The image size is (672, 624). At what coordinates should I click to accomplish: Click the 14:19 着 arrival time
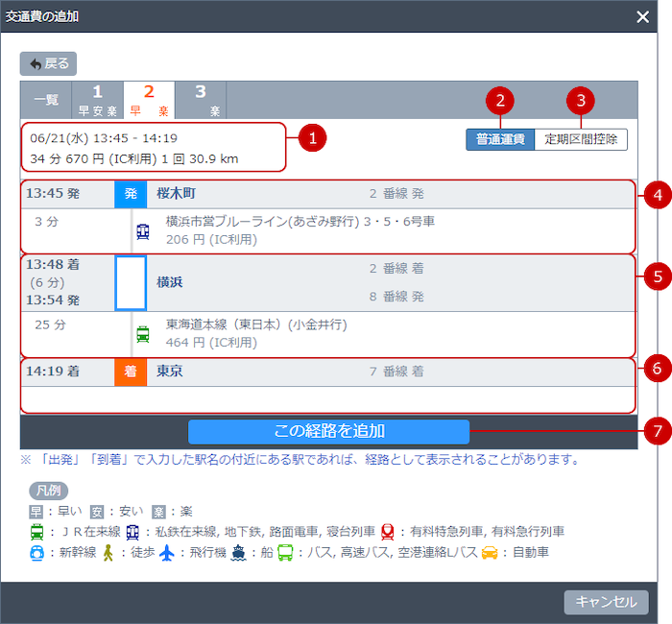53,372
